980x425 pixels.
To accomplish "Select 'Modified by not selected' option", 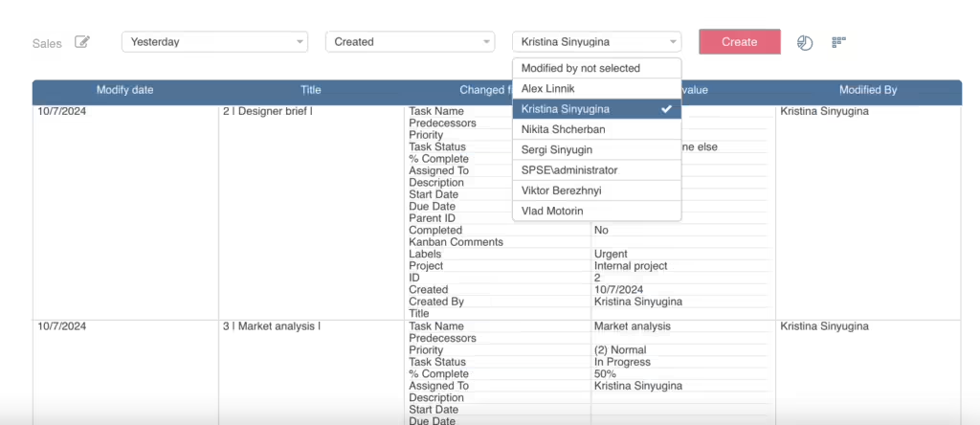I will click(597, 68).
